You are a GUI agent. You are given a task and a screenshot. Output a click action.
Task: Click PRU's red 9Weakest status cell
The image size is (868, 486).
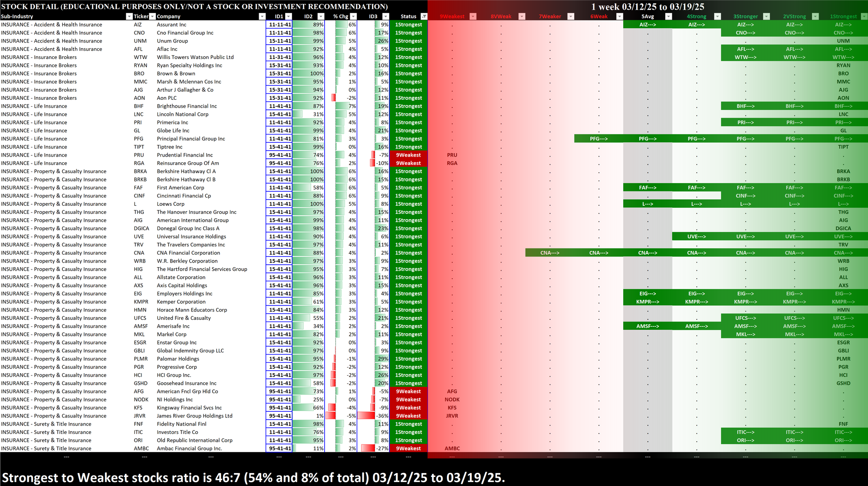tap(408, 155)
